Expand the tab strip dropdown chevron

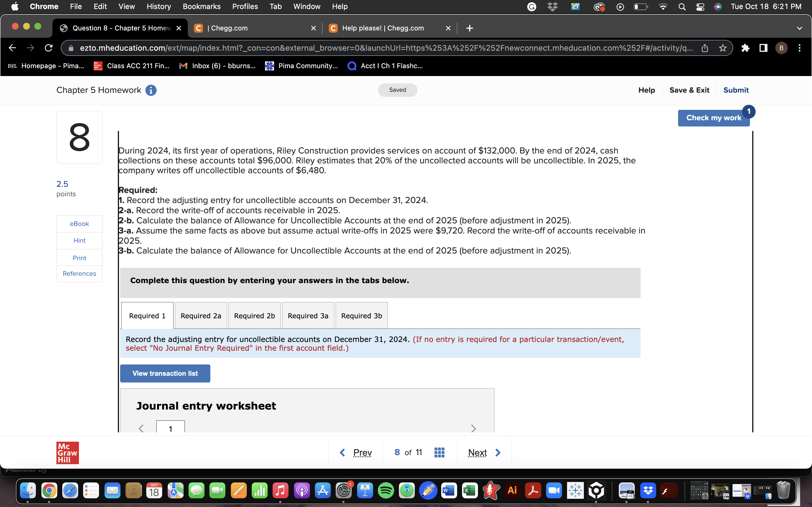pyautogui.click(x=800, y=28)
